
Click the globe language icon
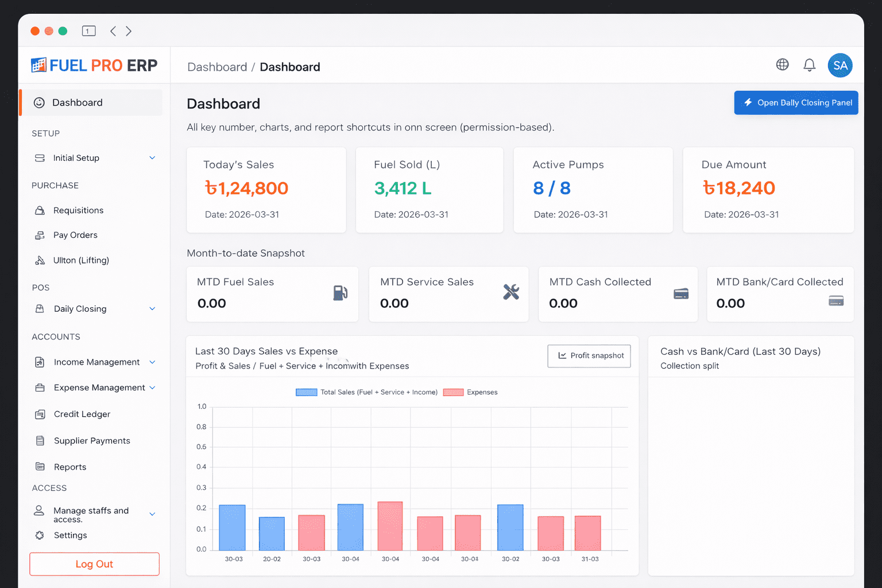[x=782, y=65]
